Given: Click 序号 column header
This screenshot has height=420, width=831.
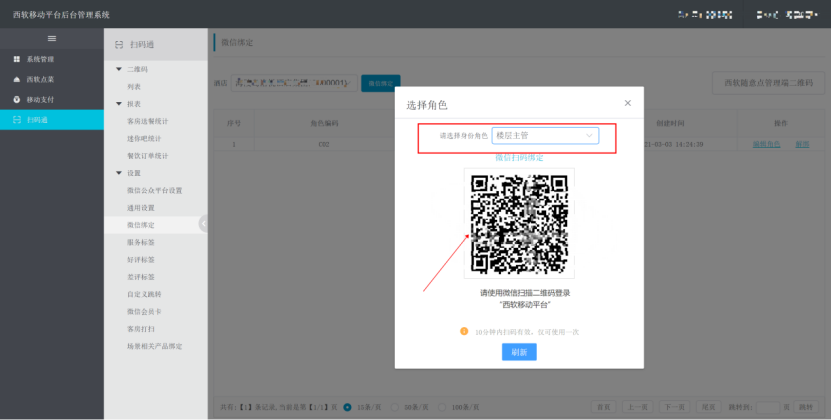Looking at the screenshot, I should click(234, 123).
